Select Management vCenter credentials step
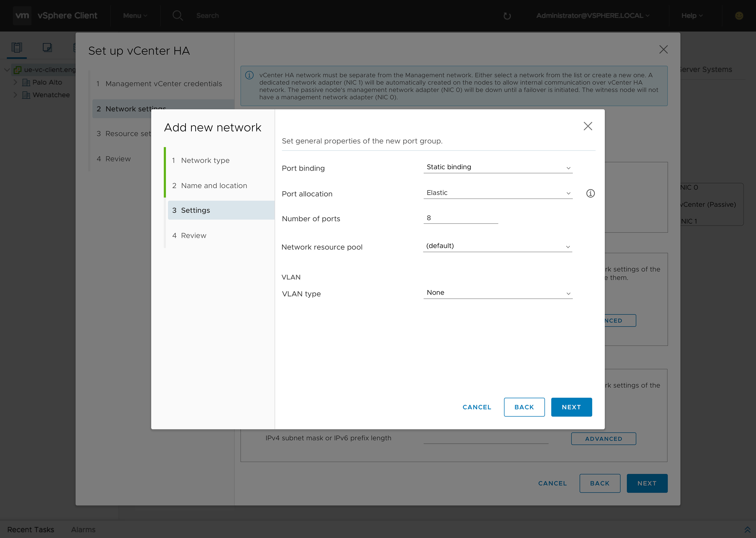The height and width of the screenshot is (538, 756). coord(163,84)
